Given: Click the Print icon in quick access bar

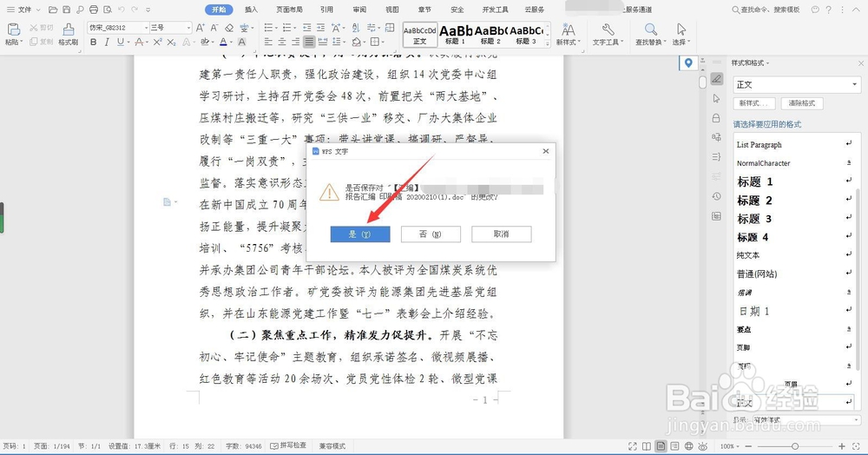Looking at the screenshot, I should click(94, 10).
